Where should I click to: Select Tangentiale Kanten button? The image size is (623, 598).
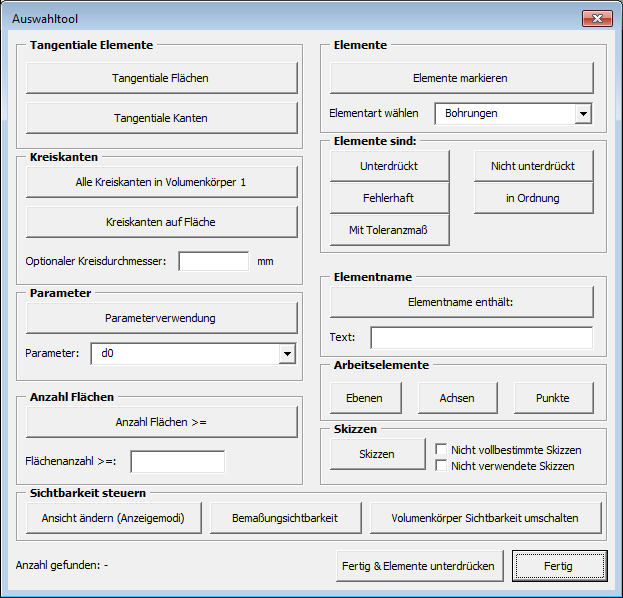(162, 118)
